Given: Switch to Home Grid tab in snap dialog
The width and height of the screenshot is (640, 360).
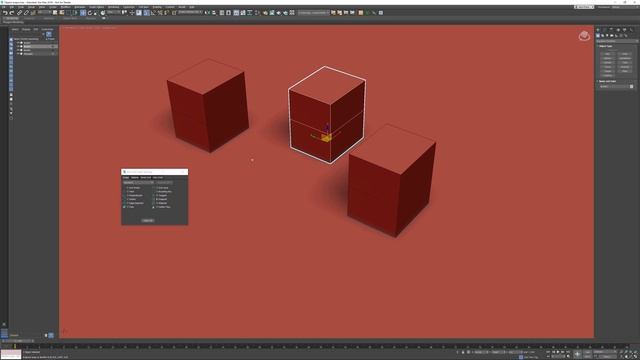Looking at the screenshot, I should pyautogui.click(x=146, y=178).
